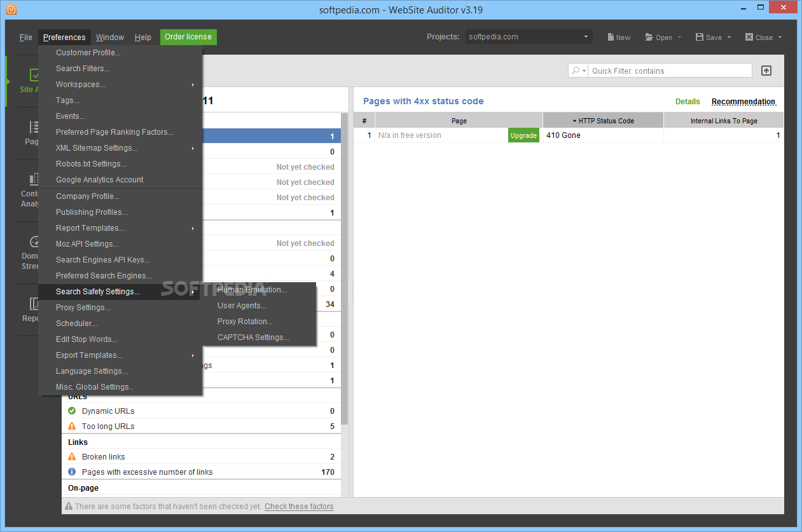The image size is (802, 532).
Task: Open the Projects dropdown showing softpedia.com
Action: [x=529, y=37]
